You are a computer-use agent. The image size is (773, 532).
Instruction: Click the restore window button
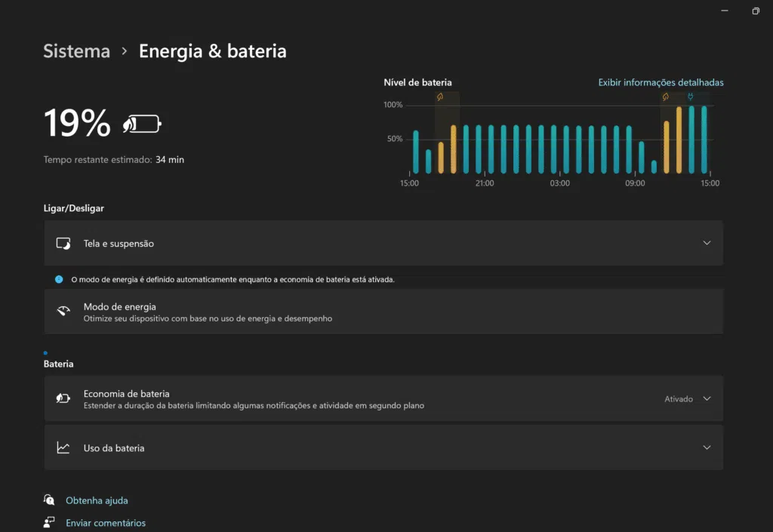pos(755,11)
